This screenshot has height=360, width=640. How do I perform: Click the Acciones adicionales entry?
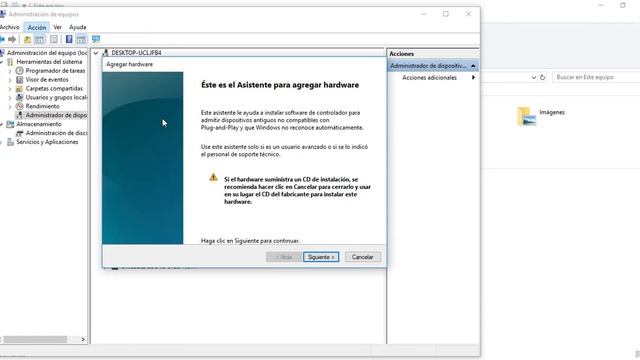click(x=429, y=78)
